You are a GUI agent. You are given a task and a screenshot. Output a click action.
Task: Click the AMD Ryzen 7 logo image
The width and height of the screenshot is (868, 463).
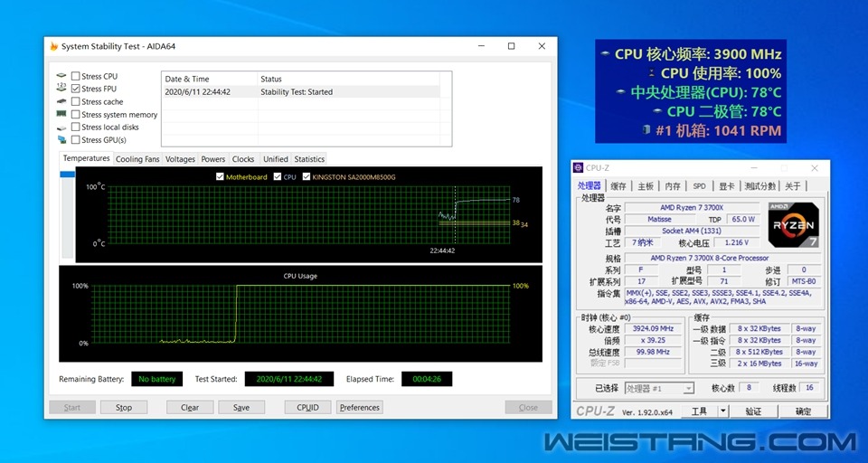(793, 226)
